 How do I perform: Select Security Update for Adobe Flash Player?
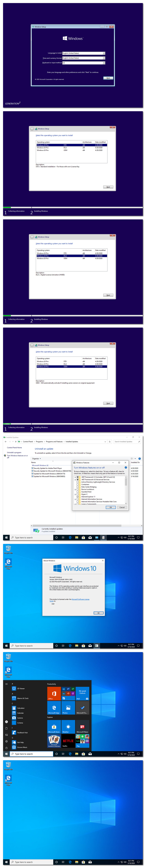click(47, 468)
